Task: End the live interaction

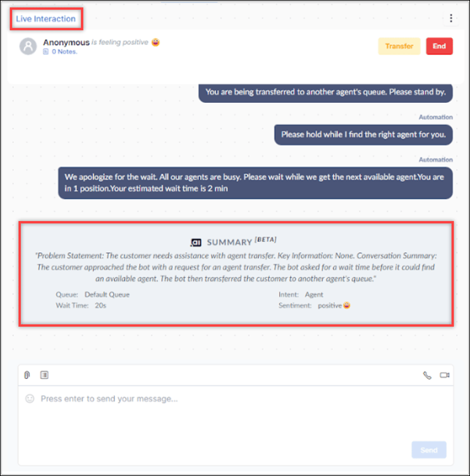Action: click(439, 46)
